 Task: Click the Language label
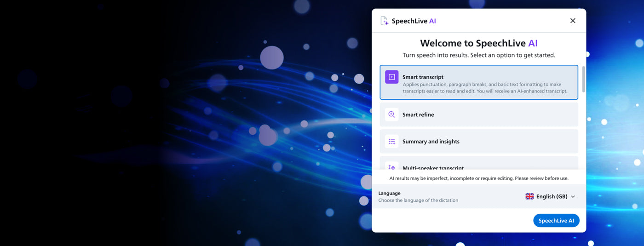coord(389,193)
